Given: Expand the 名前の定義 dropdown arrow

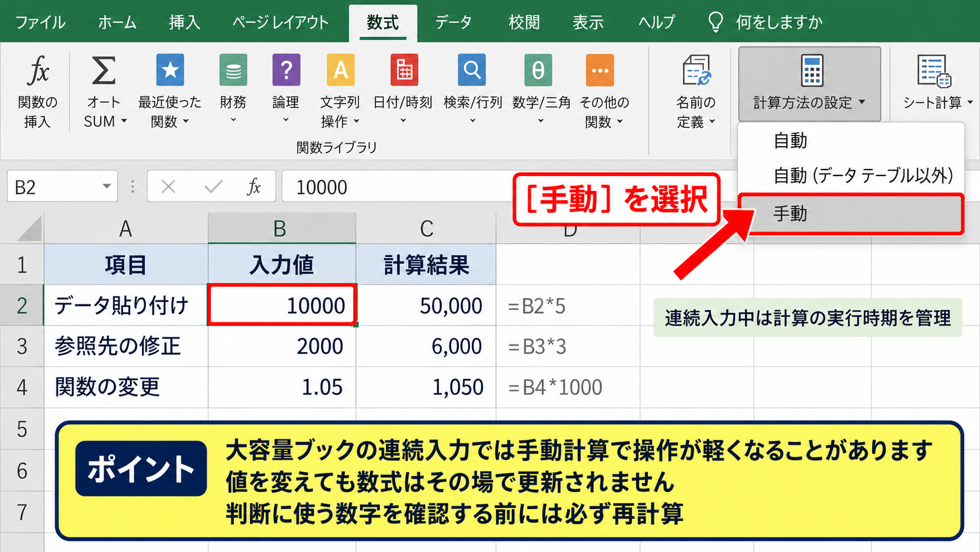Looking at the screenshot, I should tap(712, 121).
